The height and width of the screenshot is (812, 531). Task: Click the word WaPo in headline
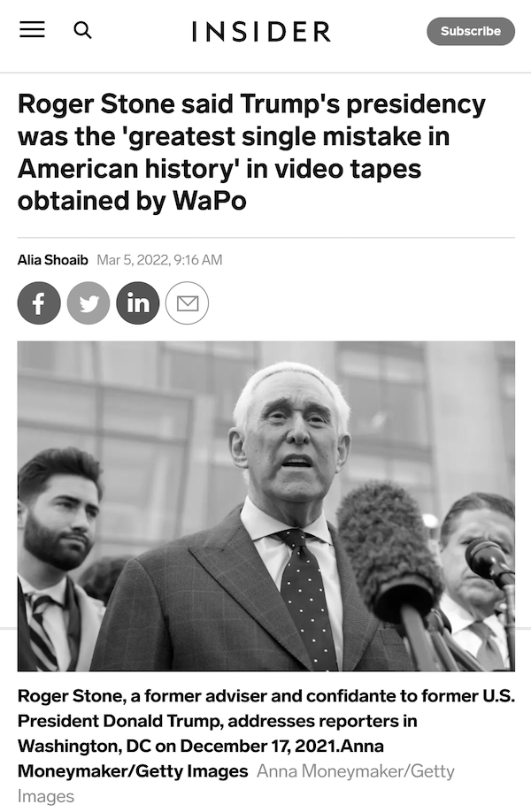pos(209,201)
